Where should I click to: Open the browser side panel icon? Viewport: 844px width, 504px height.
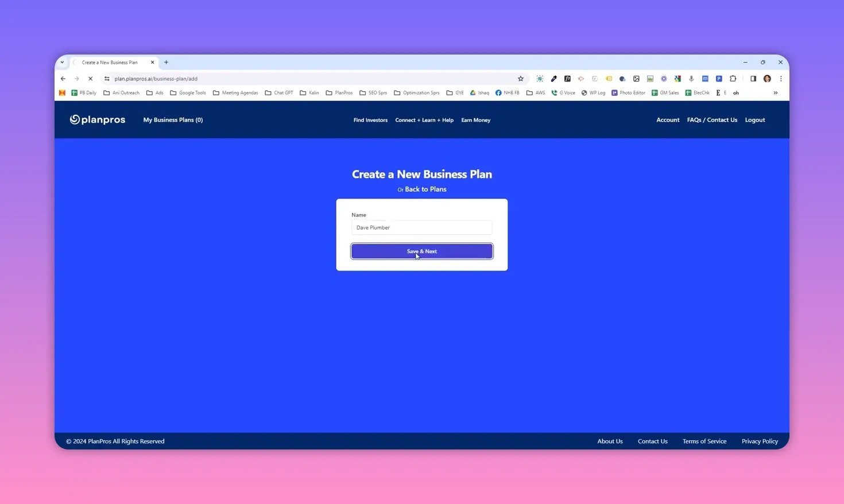[x=753, y=79]
